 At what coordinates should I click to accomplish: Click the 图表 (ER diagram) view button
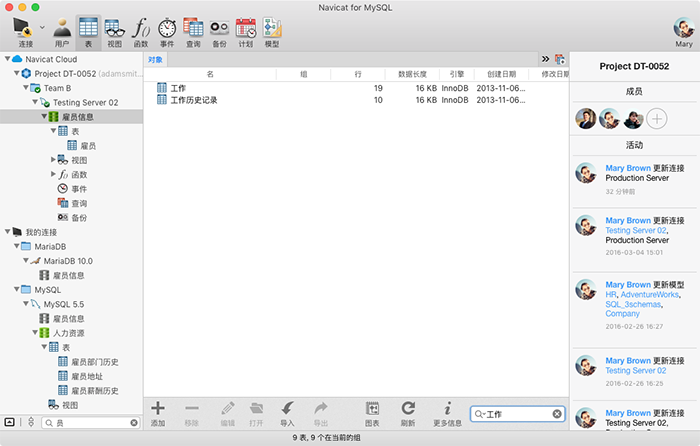pos(372,414)
